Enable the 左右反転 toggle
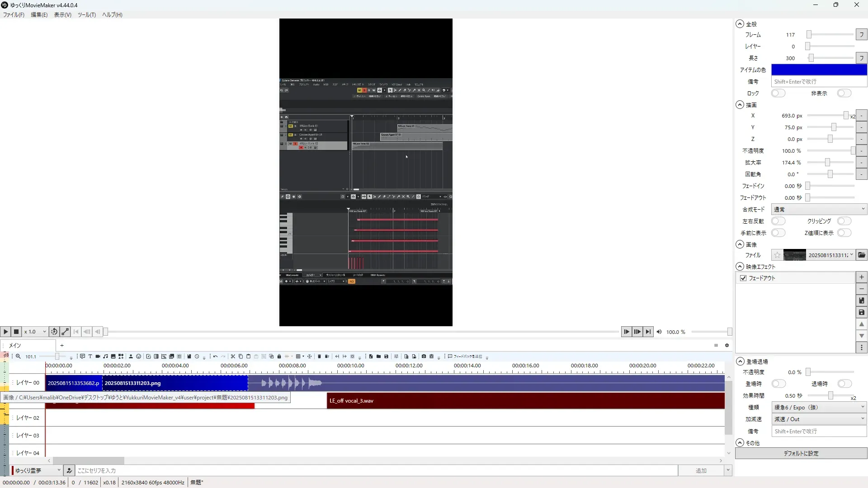The image size is (868, 488). 778,221
